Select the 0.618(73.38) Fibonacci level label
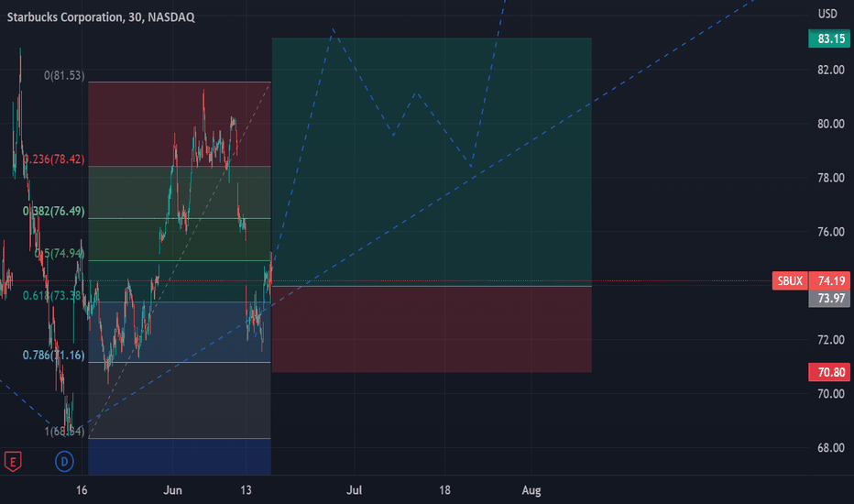Screen dimensions: 854x504 pos(52,295)
